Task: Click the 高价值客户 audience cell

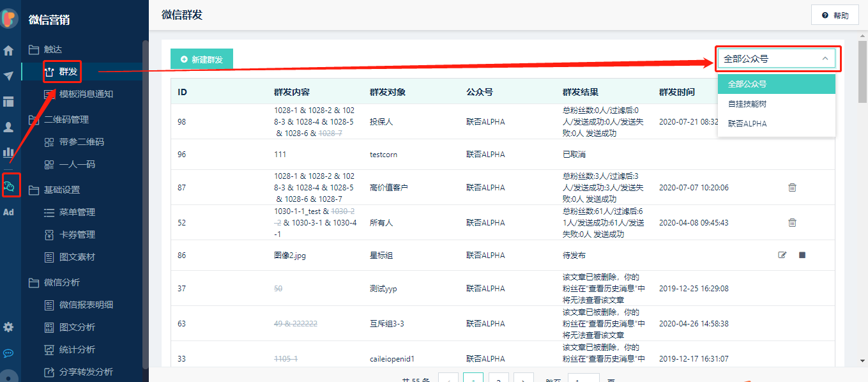Action: (389, 188)
